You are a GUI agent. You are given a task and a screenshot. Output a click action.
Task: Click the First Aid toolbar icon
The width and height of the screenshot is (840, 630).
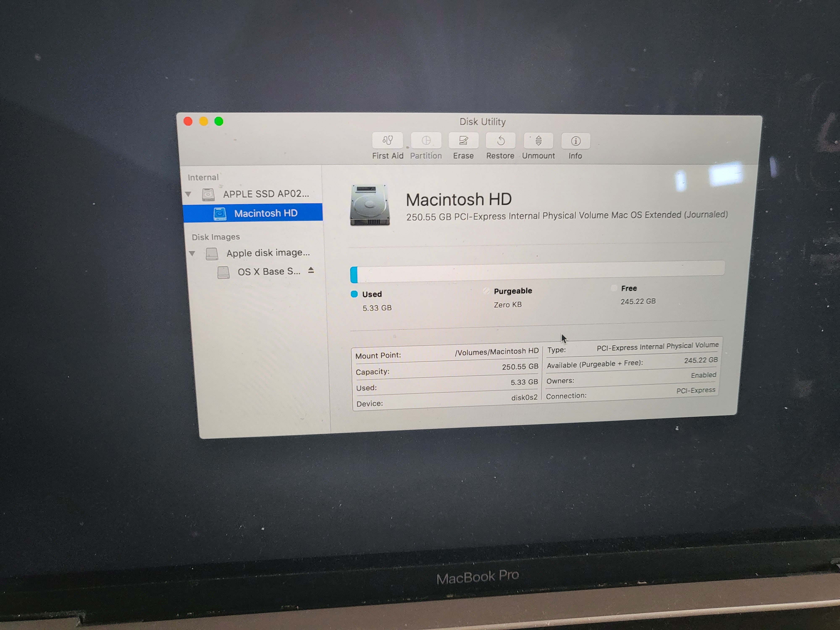(x=387, y=141)
